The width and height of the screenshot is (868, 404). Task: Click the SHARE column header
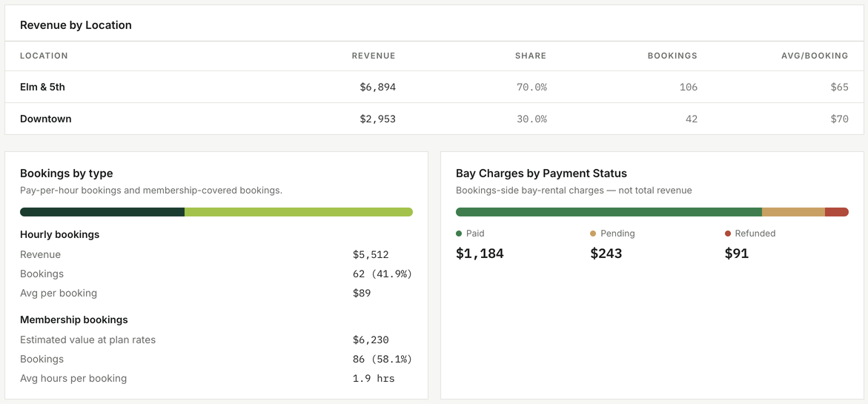pyautogui.click(x=530, y=56)
